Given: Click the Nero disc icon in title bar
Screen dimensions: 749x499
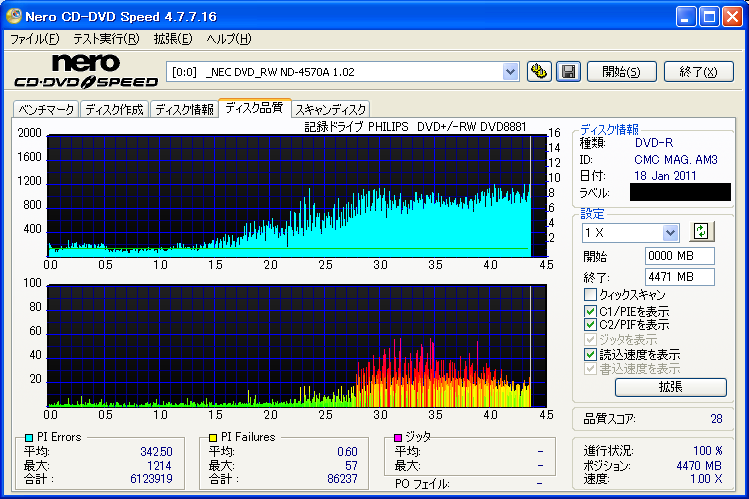Looking at the screenshot, I should pyautogui.click(x=14, y=16).
